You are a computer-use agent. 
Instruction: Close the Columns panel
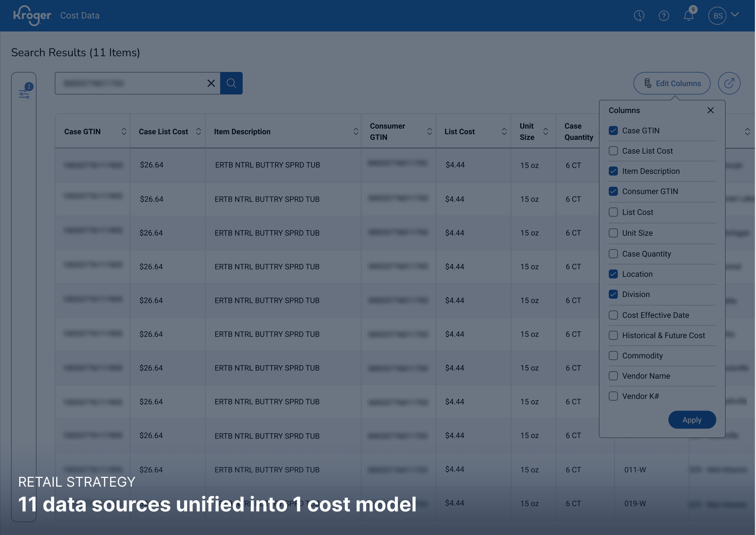pos(711,110)
